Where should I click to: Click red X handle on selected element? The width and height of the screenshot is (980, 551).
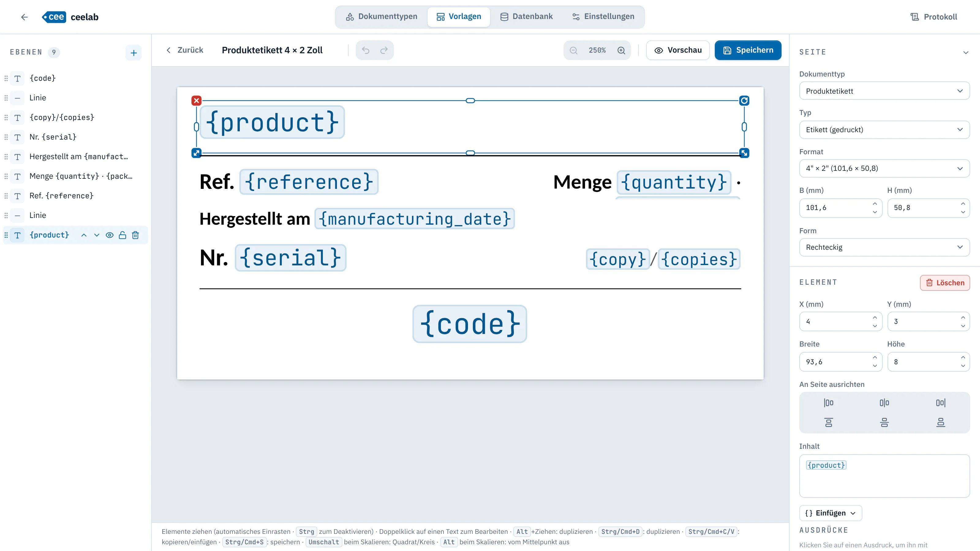(x=196, y=100)
